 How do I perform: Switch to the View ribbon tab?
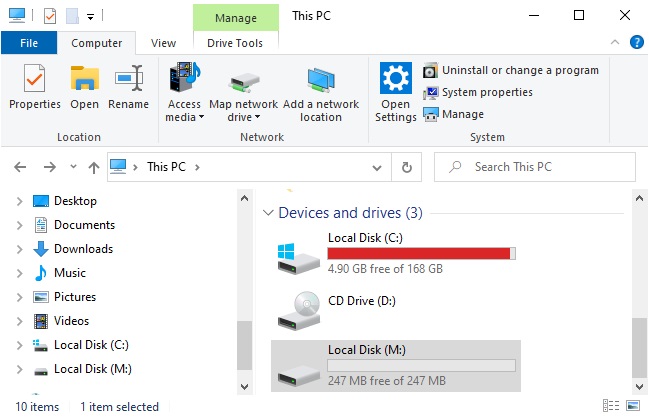(x=163, y=43)
